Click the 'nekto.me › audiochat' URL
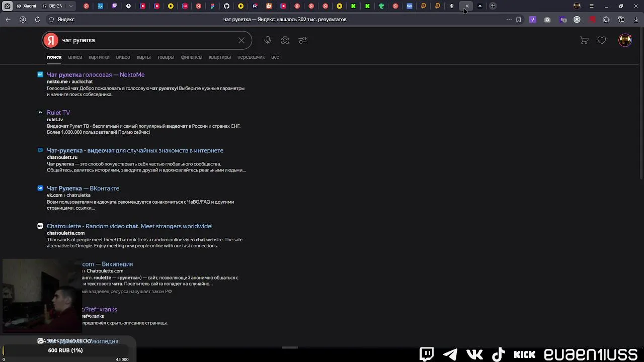 [69, 81]
